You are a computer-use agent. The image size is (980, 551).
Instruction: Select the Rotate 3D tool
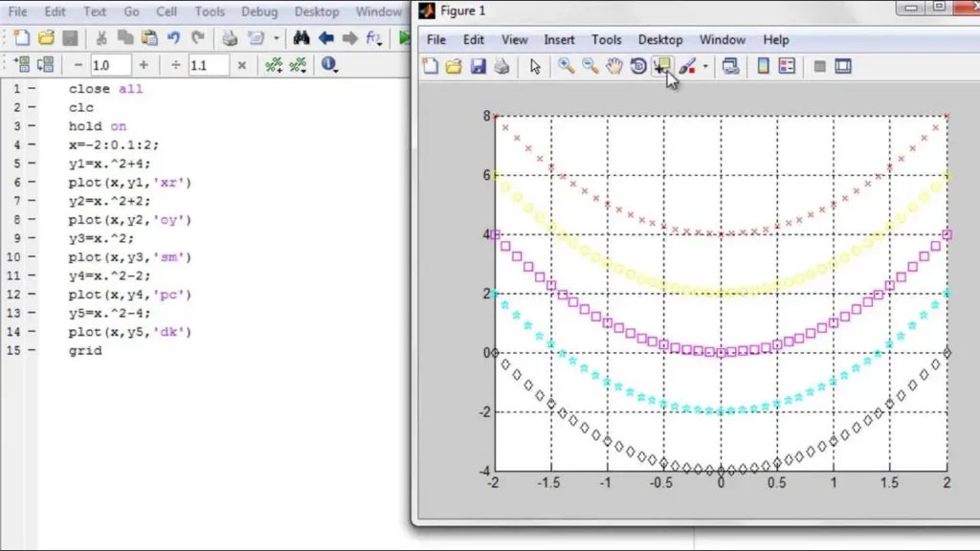pyautogui.click(x=638, y=66)
